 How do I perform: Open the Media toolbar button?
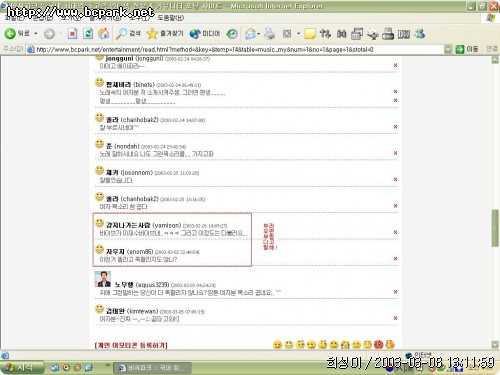pyautogui.click(x=205, y=34)
